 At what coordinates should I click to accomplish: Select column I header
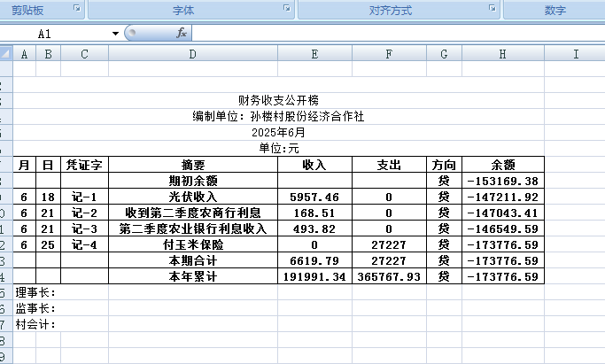tap(576, 55)
